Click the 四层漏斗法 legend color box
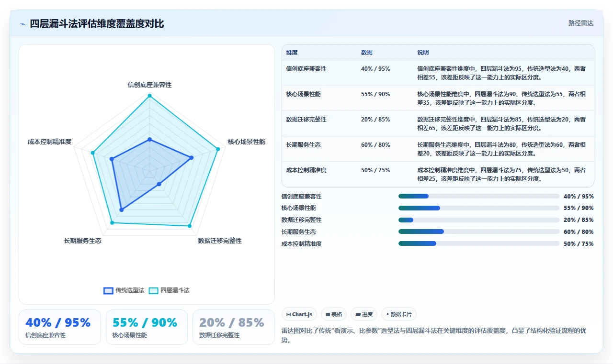 click(x=154, y=290)
